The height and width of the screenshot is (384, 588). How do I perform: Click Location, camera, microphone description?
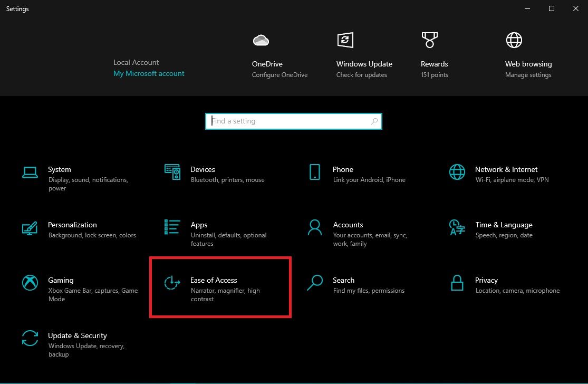[517, 291]
